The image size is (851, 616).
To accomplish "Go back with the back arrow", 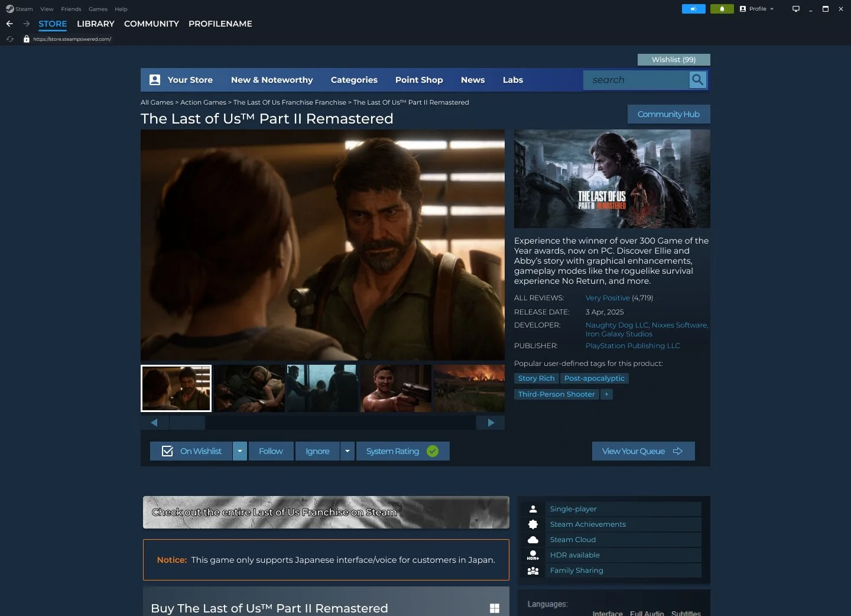I will [x=9, y=24].
